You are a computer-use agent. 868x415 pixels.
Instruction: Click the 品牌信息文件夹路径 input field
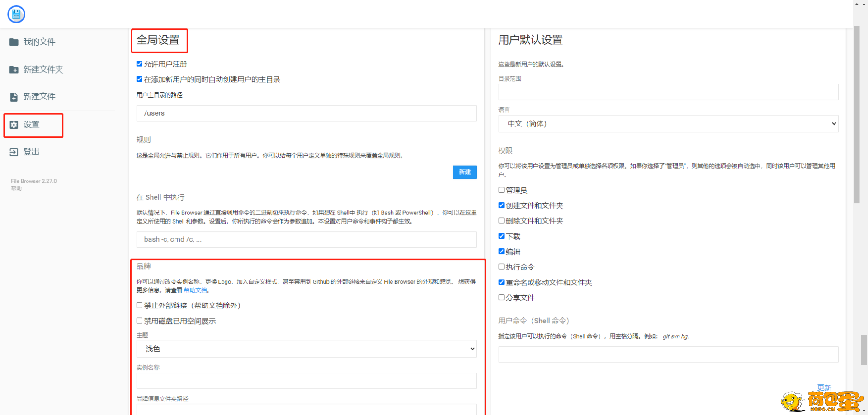click(x=307, y=410)
